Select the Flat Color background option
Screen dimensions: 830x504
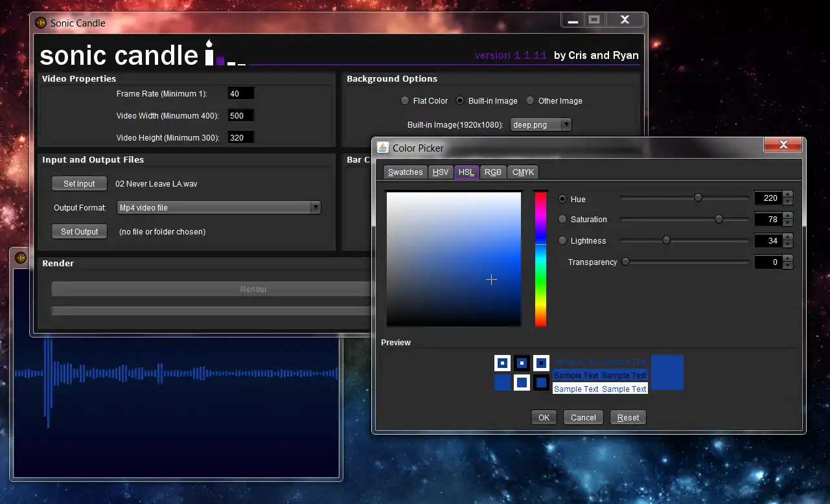pos(405,101)
